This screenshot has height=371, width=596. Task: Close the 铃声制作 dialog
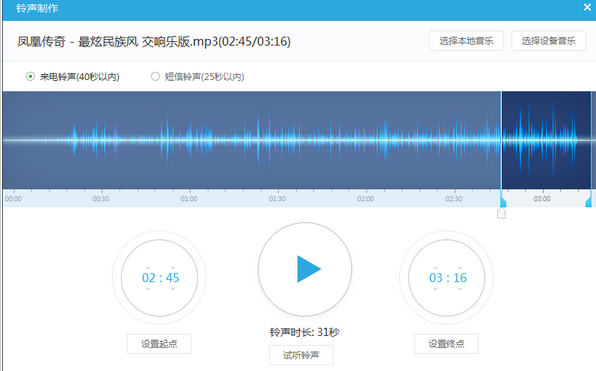click(587, 7)
